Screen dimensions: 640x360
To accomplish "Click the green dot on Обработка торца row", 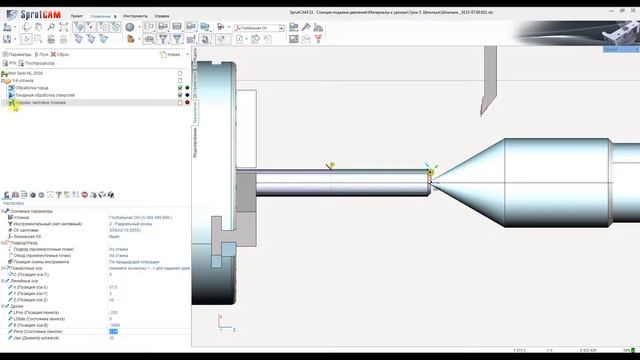I will coord(187,88).
